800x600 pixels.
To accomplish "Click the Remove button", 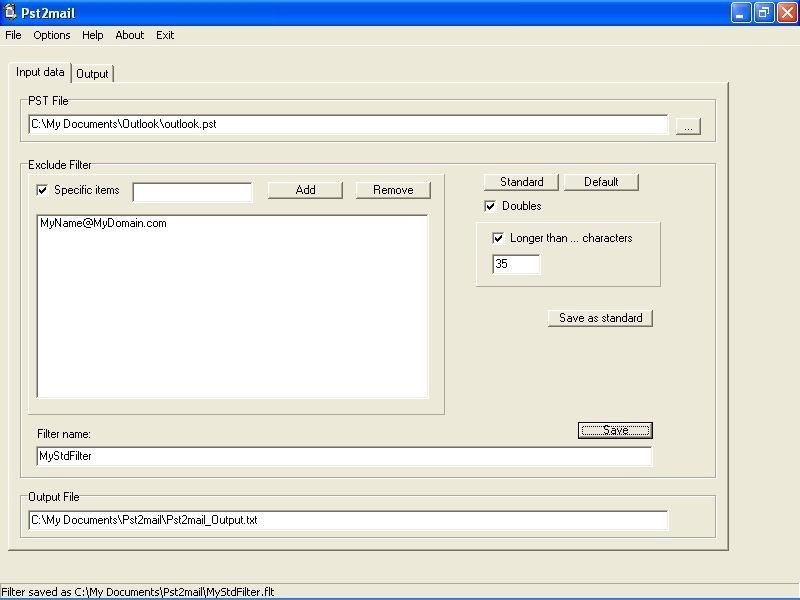I will (393, 190).
